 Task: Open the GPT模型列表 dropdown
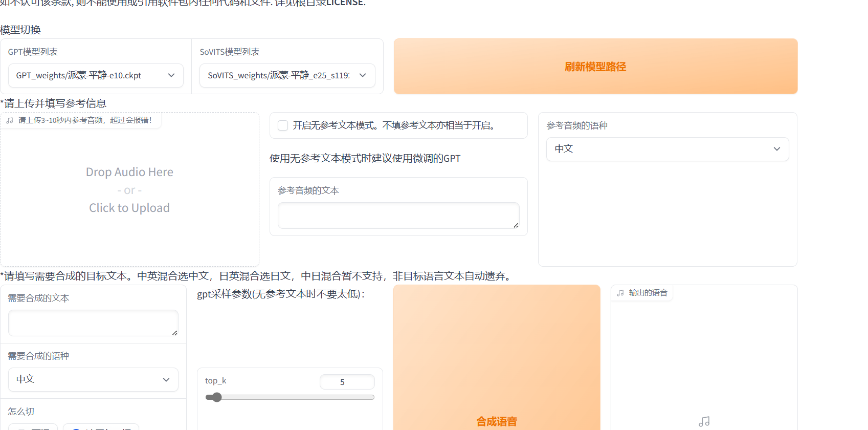(96, 75)
